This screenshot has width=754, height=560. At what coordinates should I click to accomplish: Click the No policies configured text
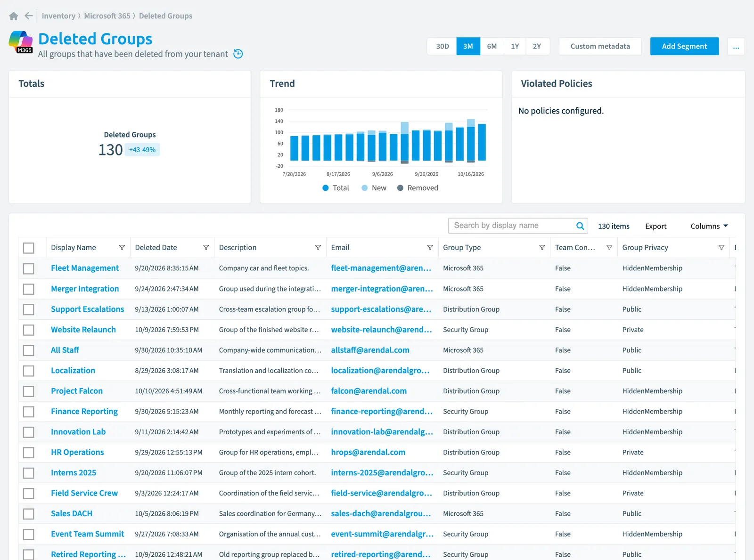[561, 111]
